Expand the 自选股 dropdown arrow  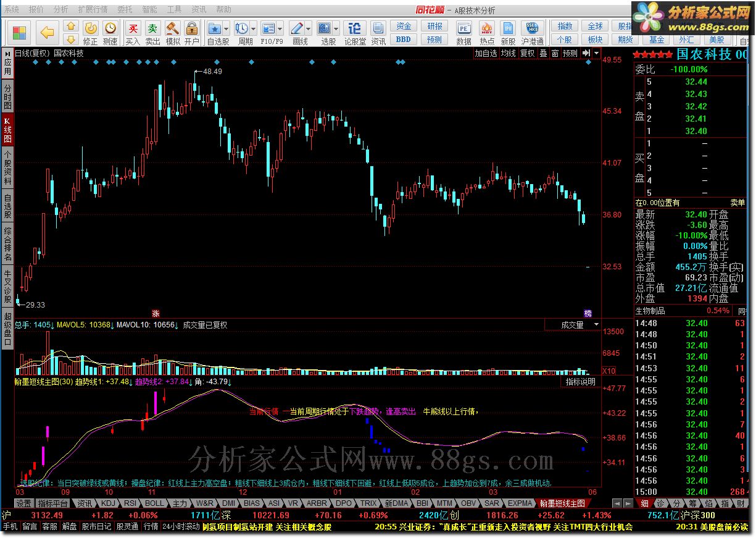pos(226,29)
